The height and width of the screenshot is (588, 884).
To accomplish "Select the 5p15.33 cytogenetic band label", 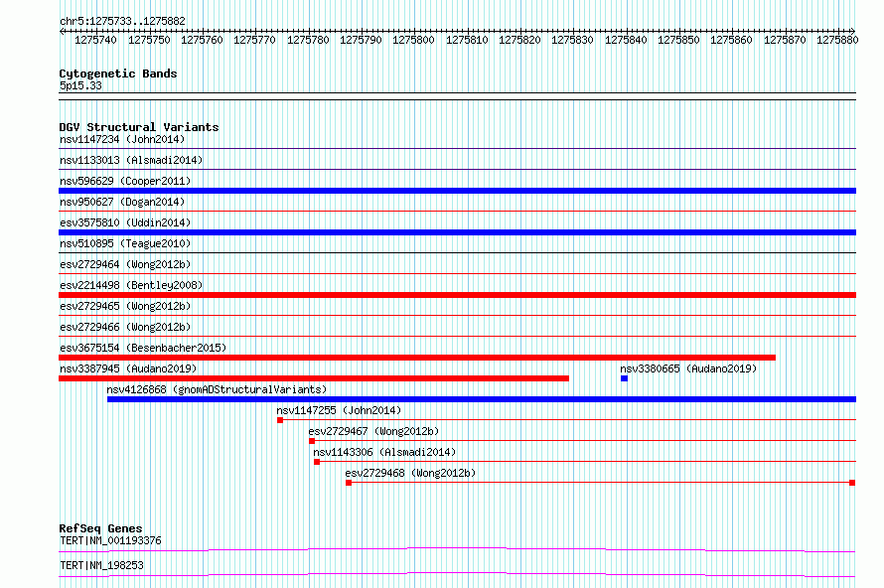I will pos(80,85).
